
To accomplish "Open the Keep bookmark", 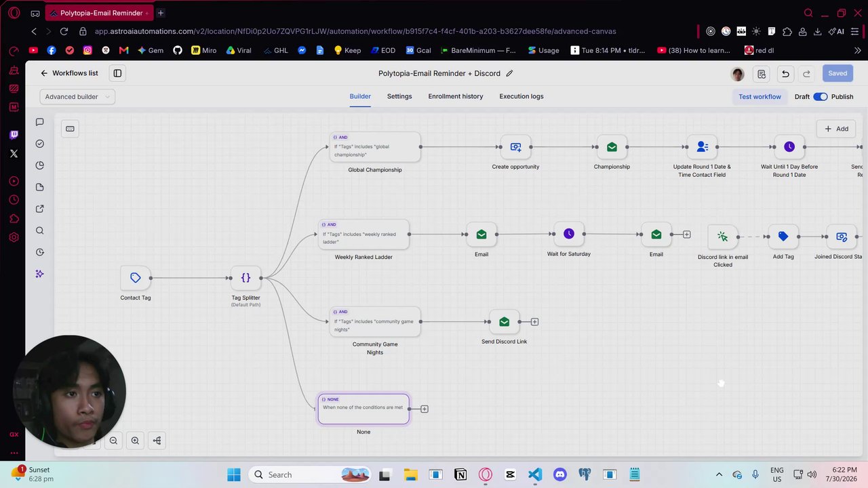I will 347,50.
